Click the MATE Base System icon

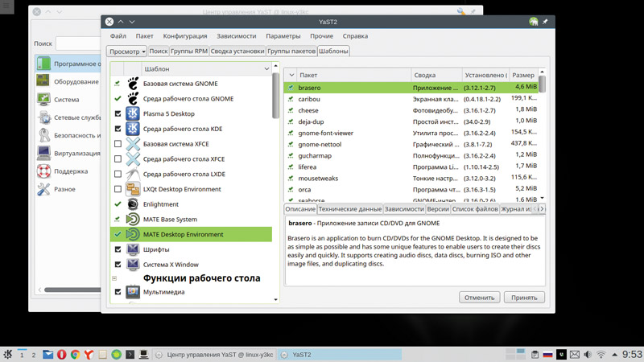(x=133, y=219)
